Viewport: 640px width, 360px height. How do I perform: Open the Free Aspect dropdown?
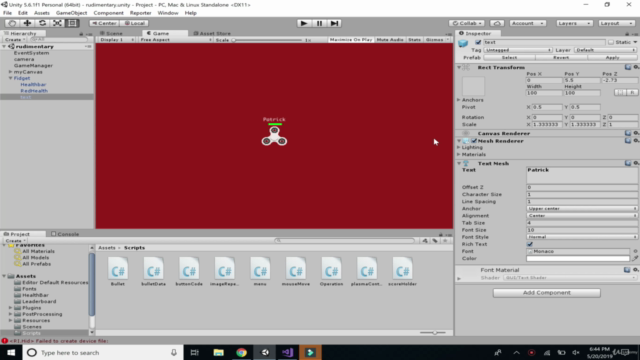(x=176, y=40)
